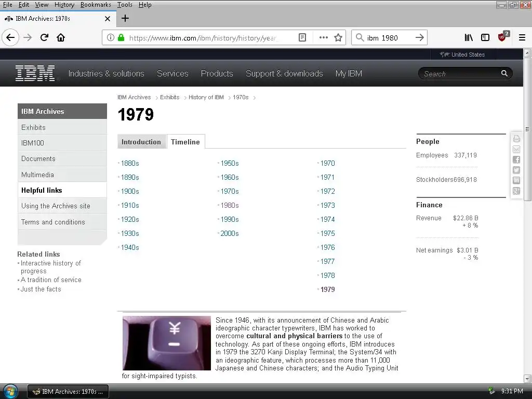This screenshot has height=399, width=532.
Task: Open the Library icon in toolbar
Action: (x=469, y=37)
